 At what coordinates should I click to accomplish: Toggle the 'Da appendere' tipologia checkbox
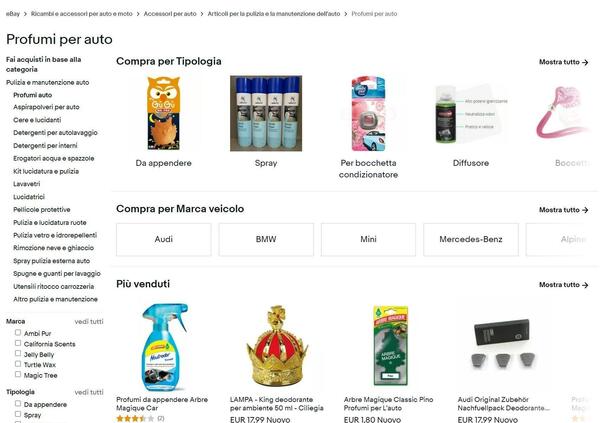(18, 403)
